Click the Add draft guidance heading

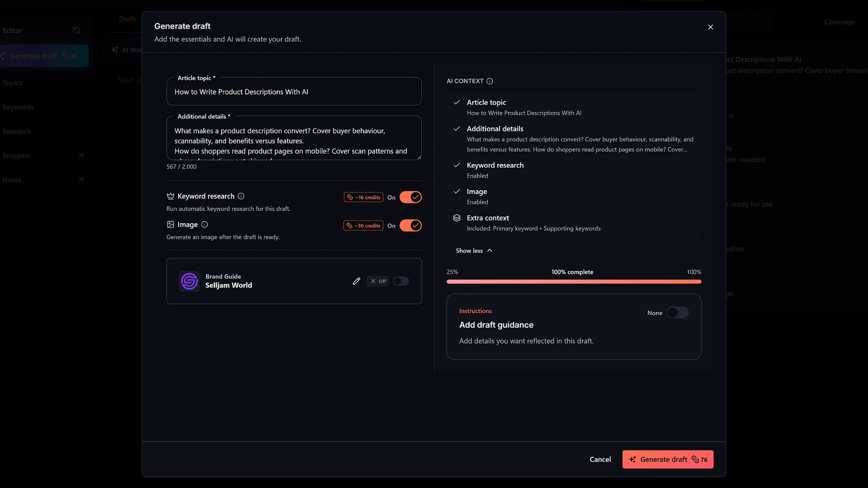point(496,325)
